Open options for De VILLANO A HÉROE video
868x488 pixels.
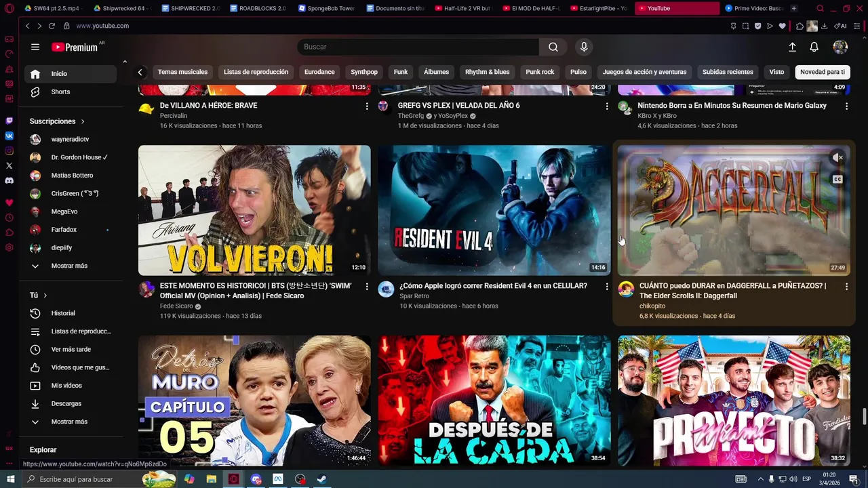tap(367, 106)
